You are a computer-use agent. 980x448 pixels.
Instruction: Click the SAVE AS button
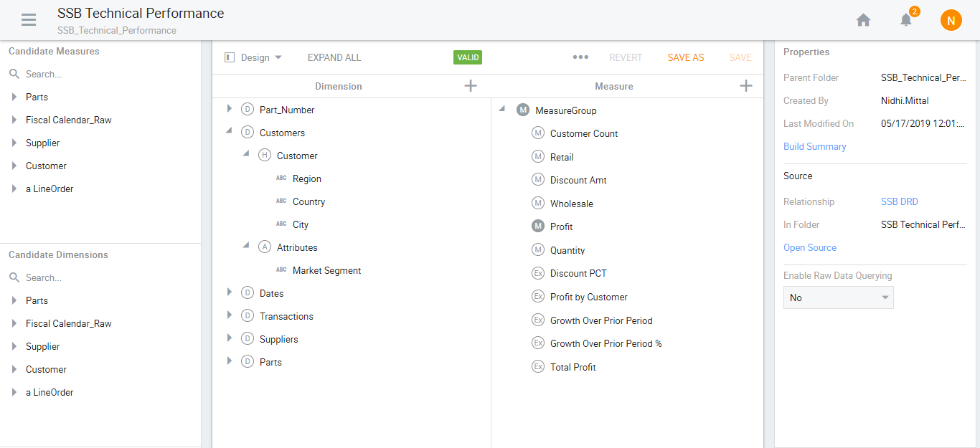click(685, 57)
